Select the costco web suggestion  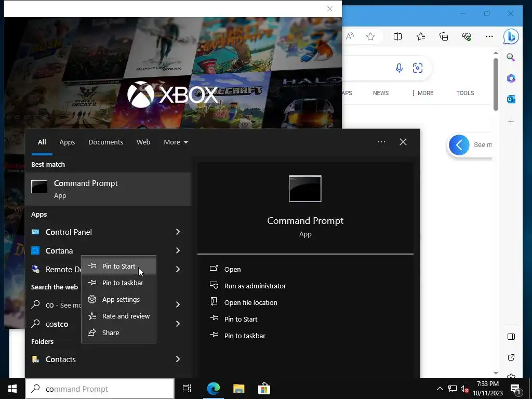[x=57, y=324]
